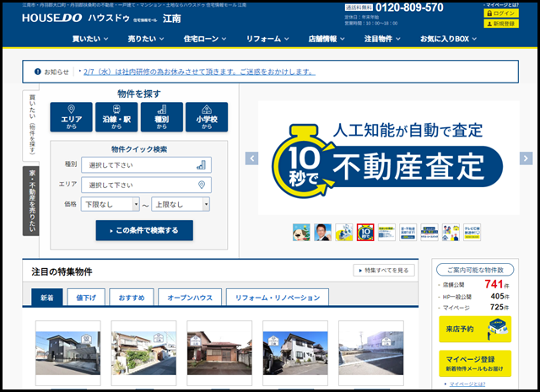Search by エリア pin icon tile
This screenshot has width=540, height=392.
tap(71, 117)
